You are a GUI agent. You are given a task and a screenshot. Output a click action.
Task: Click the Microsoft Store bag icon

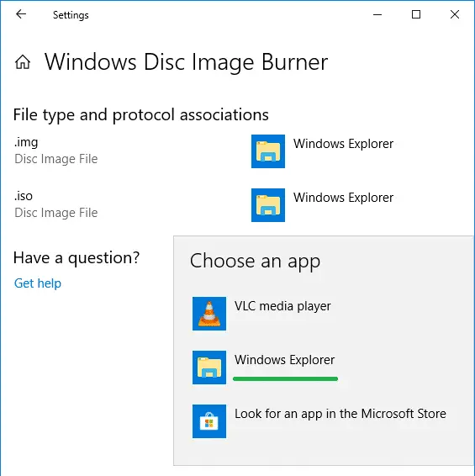[209, 421]
